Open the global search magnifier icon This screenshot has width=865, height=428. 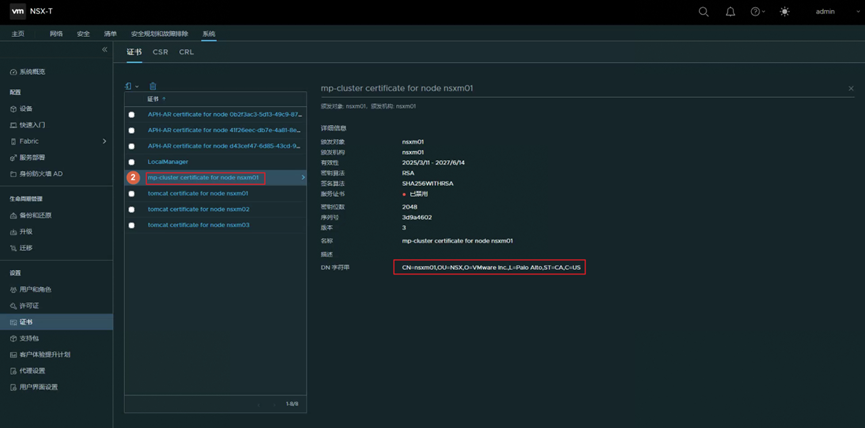[x=703, y=12]
